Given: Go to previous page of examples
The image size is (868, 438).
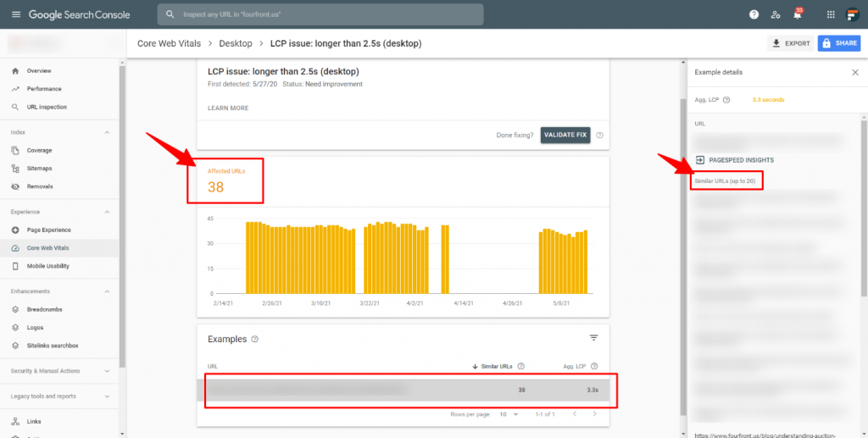Looking at the screenshot, I should tap(575, 413).
